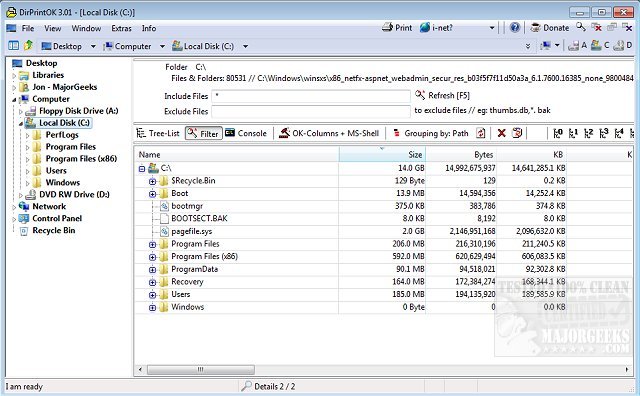Select DVD RW Drive (D:) in tree
Viewport: 640px width, 396px height.
[74, 194]
